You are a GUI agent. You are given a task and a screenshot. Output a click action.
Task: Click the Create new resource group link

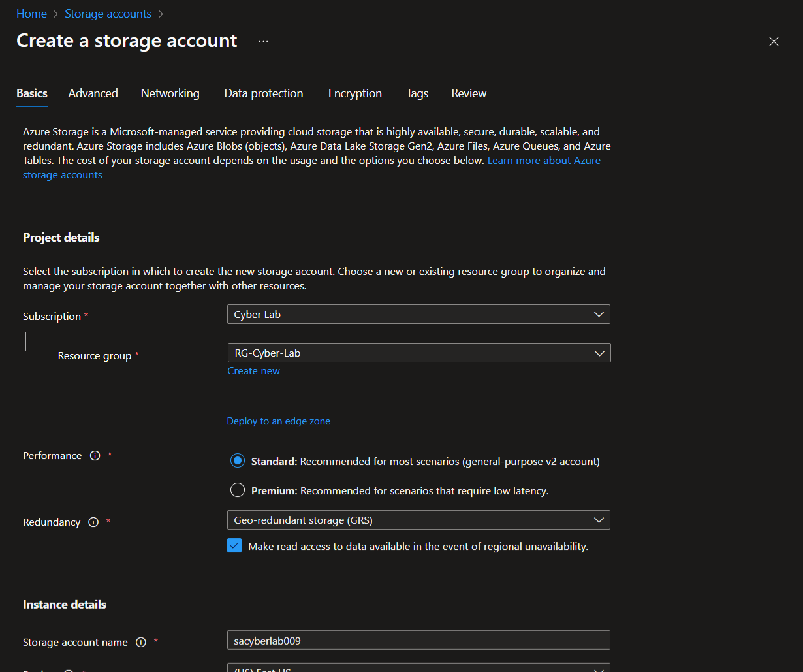[253, 371]
